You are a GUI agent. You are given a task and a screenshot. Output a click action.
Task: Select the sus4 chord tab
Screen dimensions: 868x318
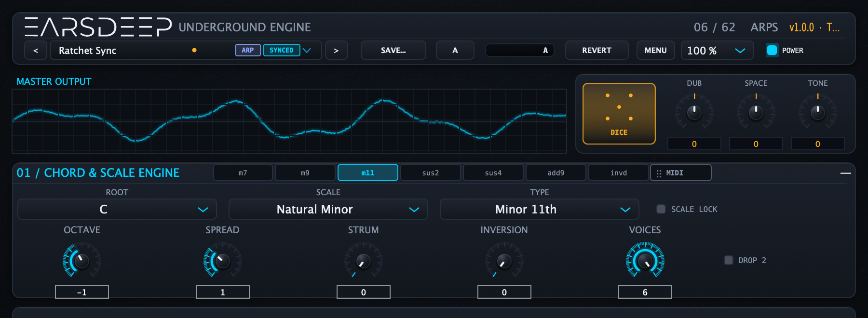493,172
